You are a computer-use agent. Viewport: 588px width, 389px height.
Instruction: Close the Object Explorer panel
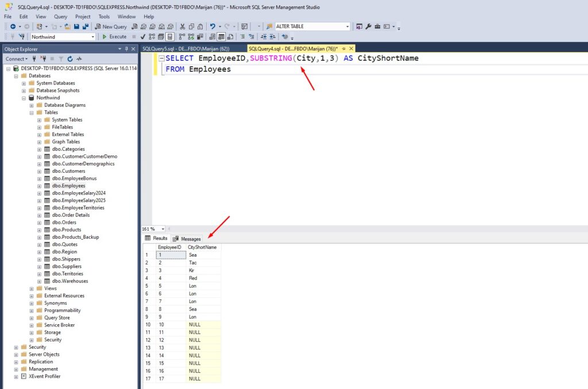coord(133,49)
